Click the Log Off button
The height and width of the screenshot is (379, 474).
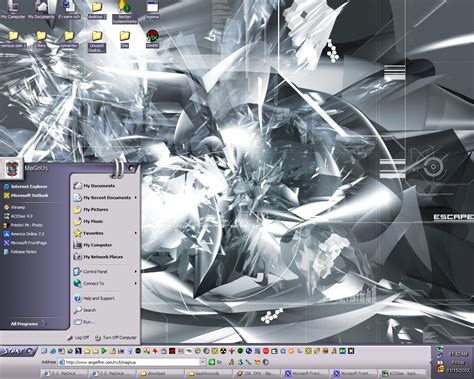[78, 338]
